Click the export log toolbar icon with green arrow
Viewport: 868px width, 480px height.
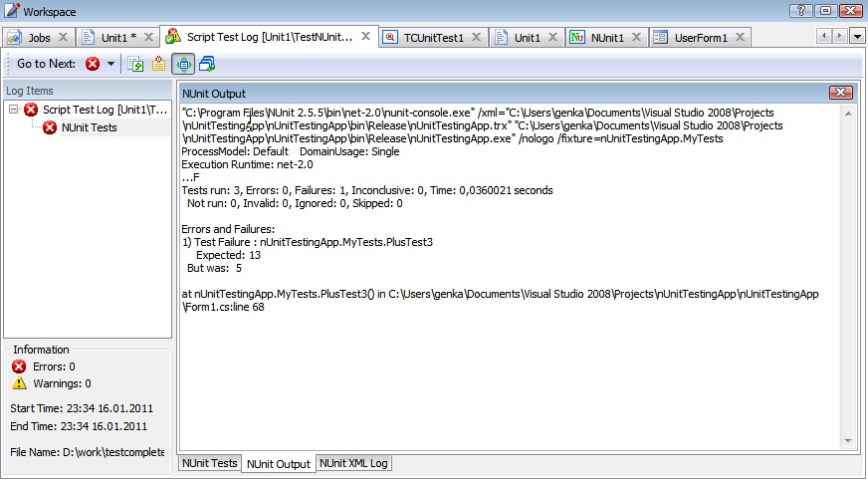(x=136, y=64)
